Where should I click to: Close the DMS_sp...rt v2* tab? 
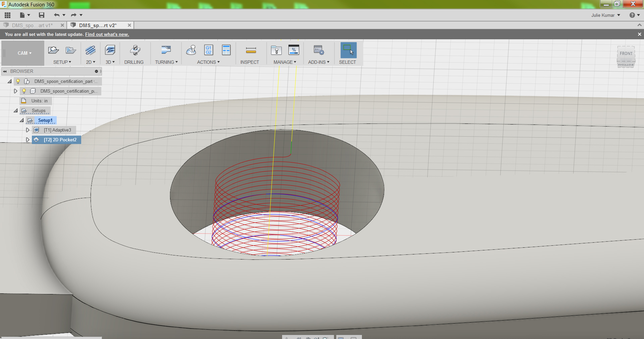[x=129, y=25]
